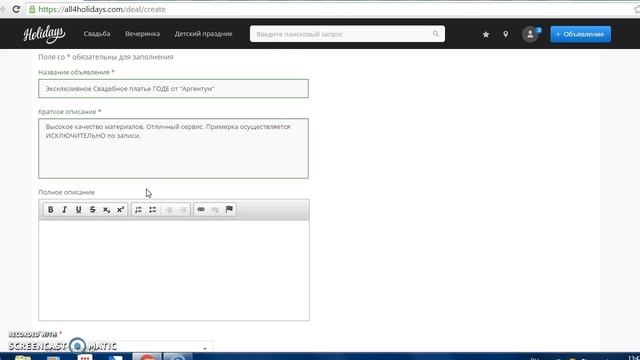Click the secure padlock icon

pyautogui.click(x=32, y=9)
